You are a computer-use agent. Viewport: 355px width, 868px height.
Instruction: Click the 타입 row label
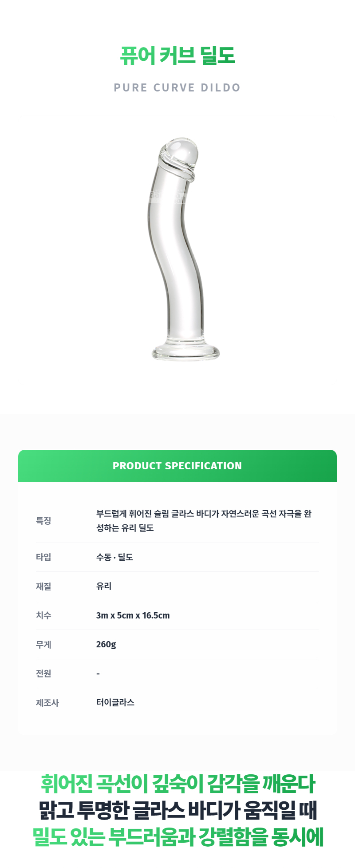click(x=43, y=557)
